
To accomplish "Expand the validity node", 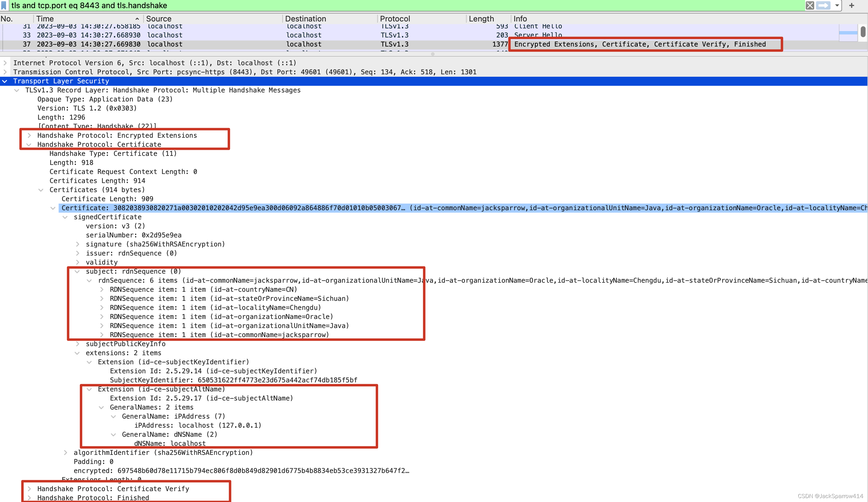I will point(77,262).
